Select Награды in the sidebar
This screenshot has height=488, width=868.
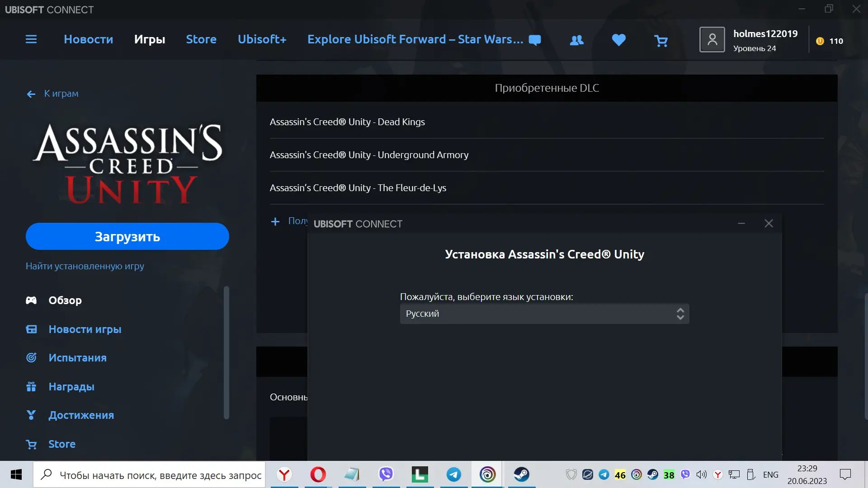click(x=71, y=387)
